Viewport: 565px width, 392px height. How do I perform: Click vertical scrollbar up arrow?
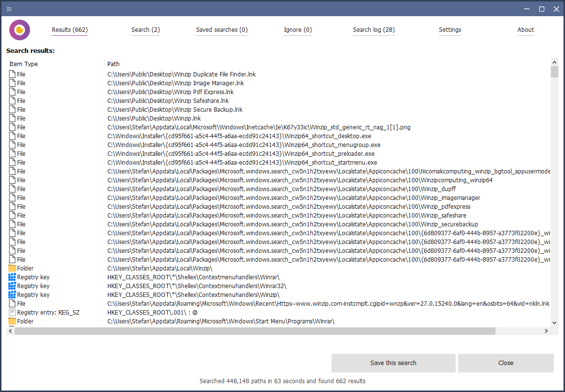click(x=555, y=62)
